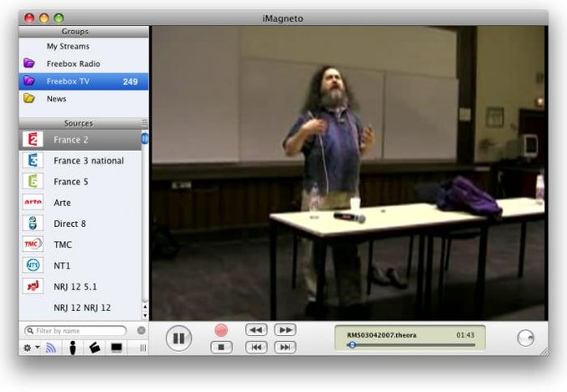Click the Sources header options icon
567x392 pixels.
click(x=144, y=123)
